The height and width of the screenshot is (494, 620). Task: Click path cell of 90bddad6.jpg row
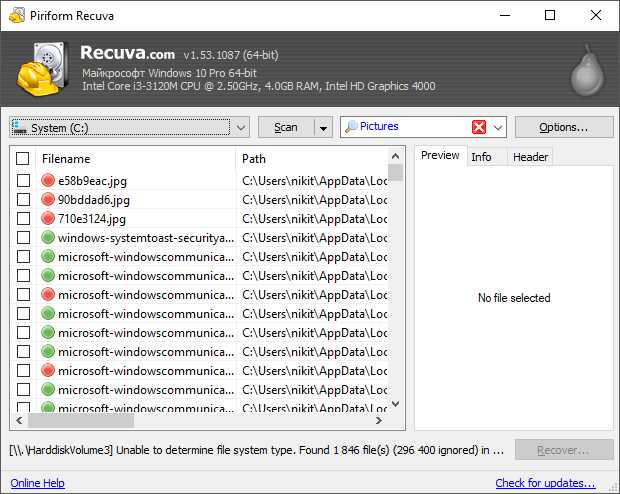coord(314,200)
